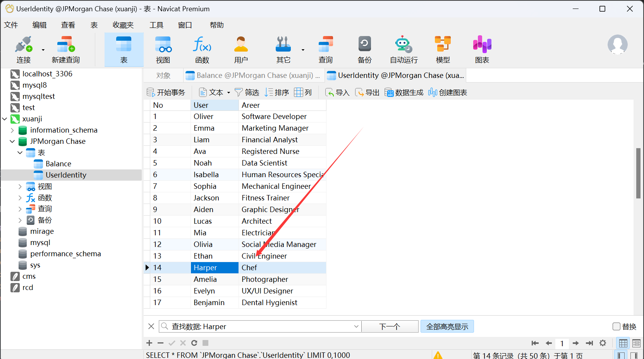Go to the first page
This screenshot has width=644, height=359.
click(x=535, y=343)
